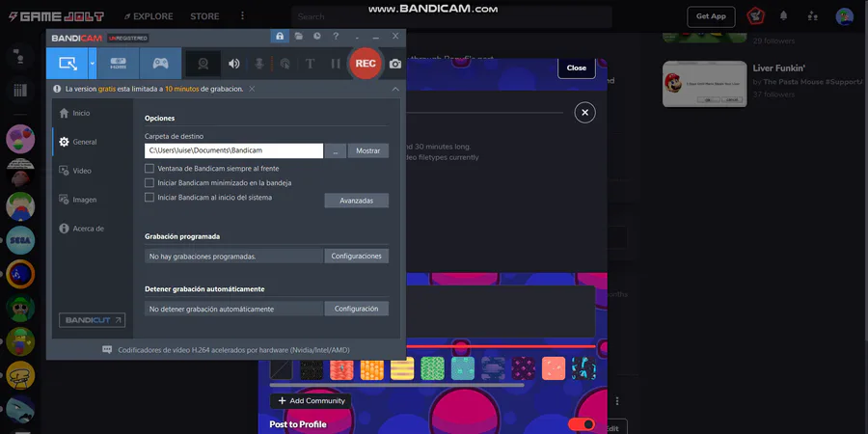Click the Add Community button
The image size is (868, 434).
coord(311,401)
